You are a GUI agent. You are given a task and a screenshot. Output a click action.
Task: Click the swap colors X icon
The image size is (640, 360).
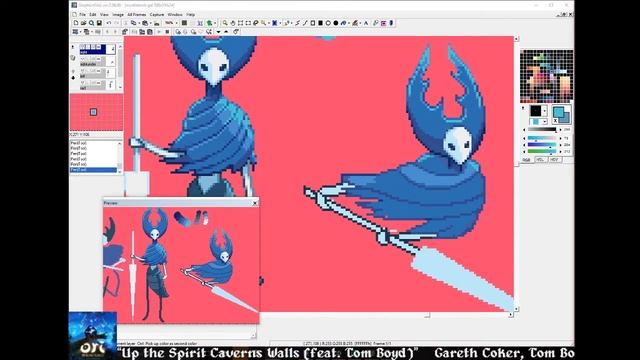(x=556, y=121)
